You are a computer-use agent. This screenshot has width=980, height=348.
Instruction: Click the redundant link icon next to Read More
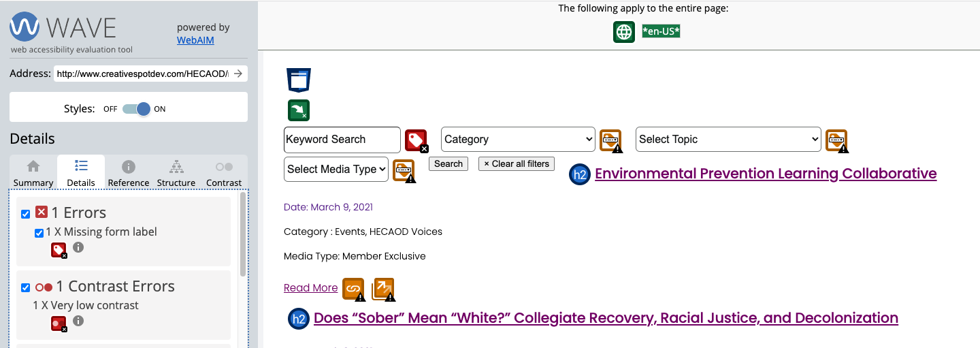(x=354, y=289)
